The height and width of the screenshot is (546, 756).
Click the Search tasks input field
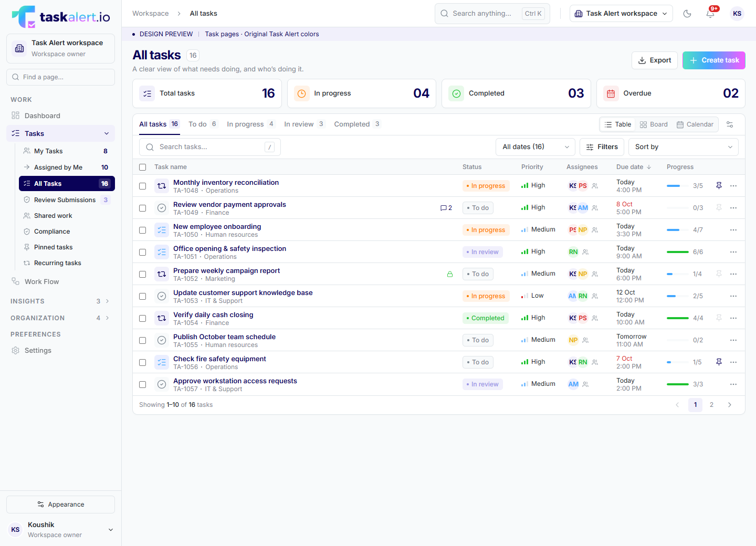[210, 147]
